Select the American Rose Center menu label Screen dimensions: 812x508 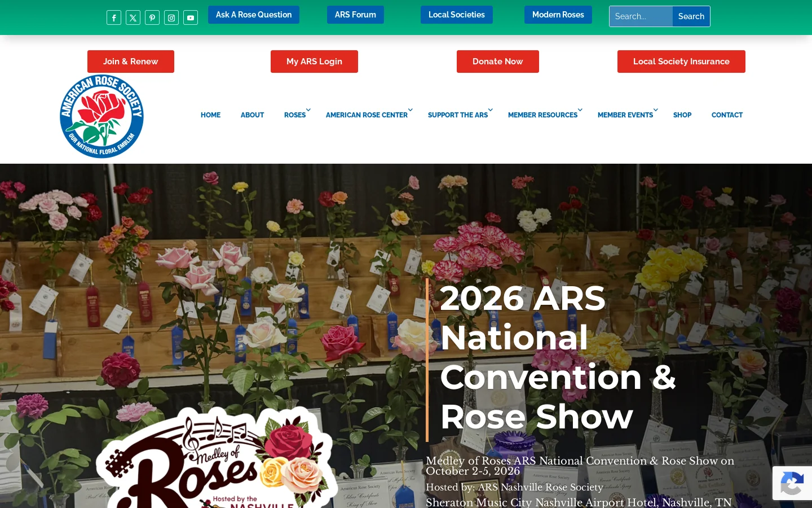pyautogui.click(x=367, y=115)
